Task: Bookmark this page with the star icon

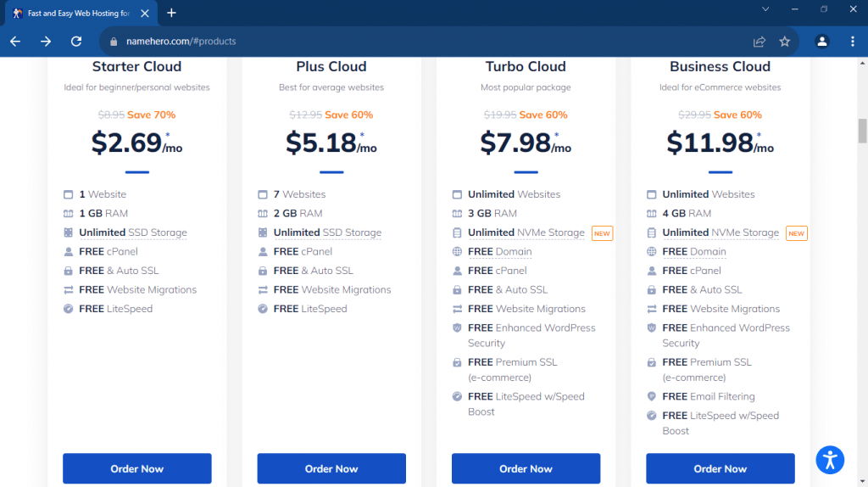Action: click(784, 42)
